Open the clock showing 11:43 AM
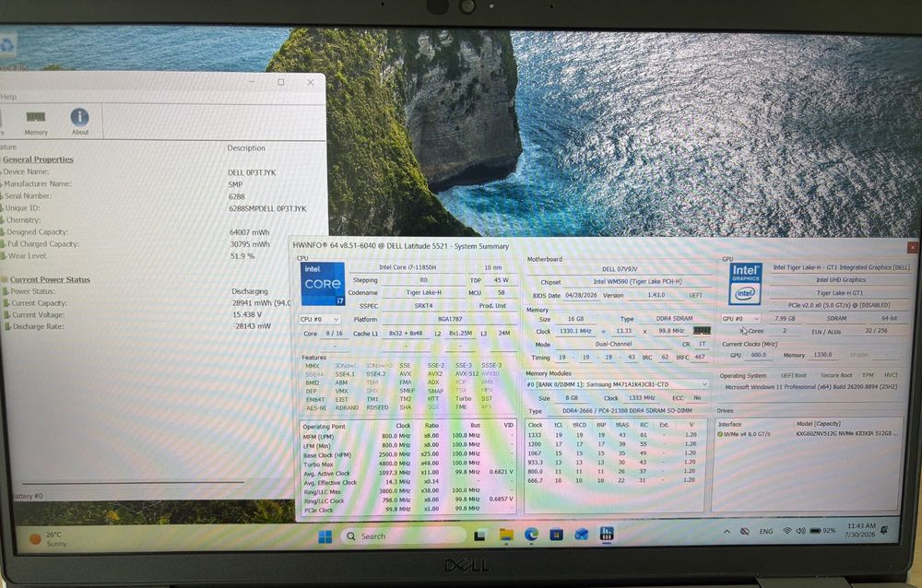The image size is (922, 588). coord(861,530)
